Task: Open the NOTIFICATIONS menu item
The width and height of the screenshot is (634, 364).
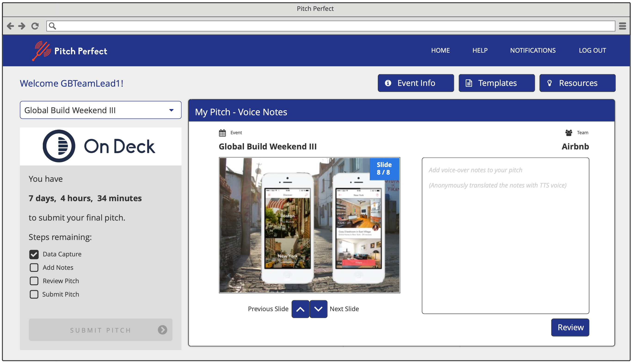Action: point(533,51)
